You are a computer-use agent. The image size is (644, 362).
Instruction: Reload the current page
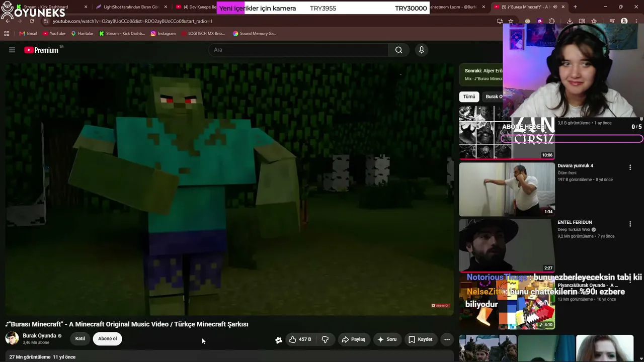coord(32,21)
